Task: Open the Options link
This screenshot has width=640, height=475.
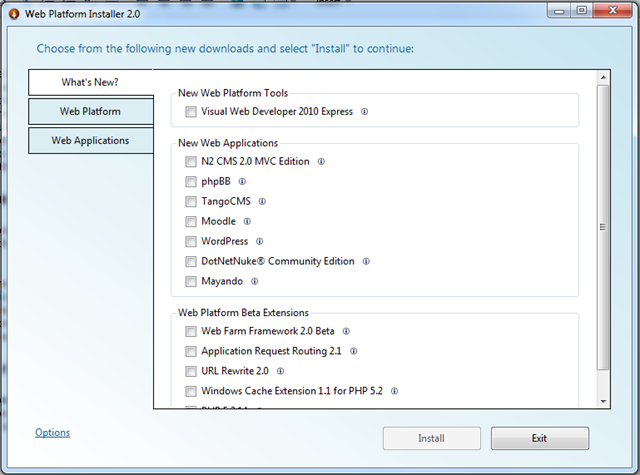Action: point(52,433)
